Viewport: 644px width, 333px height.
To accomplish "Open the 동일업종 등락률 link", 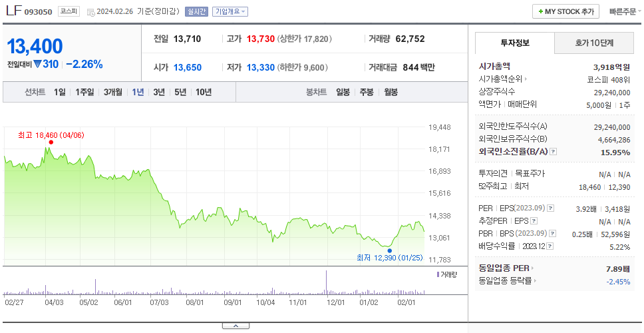I will coord(505,281).
